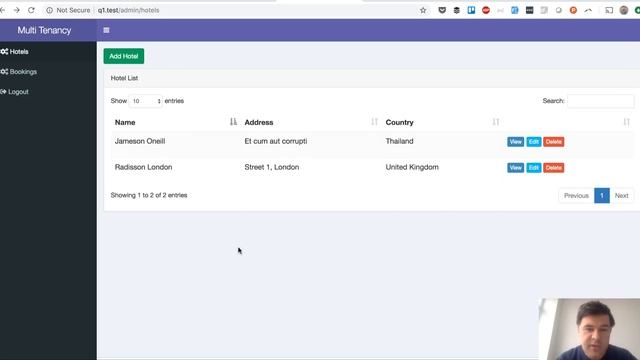Click sort arrows of the actions column
The height and width of the screenshot is (360, 640).
pyautogui.click(x=627, y=122)
